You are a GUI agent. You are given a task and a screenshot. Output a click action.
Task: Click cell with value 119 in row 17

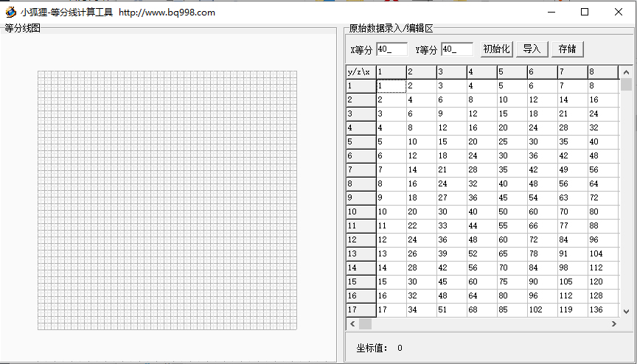click(573, 309)
